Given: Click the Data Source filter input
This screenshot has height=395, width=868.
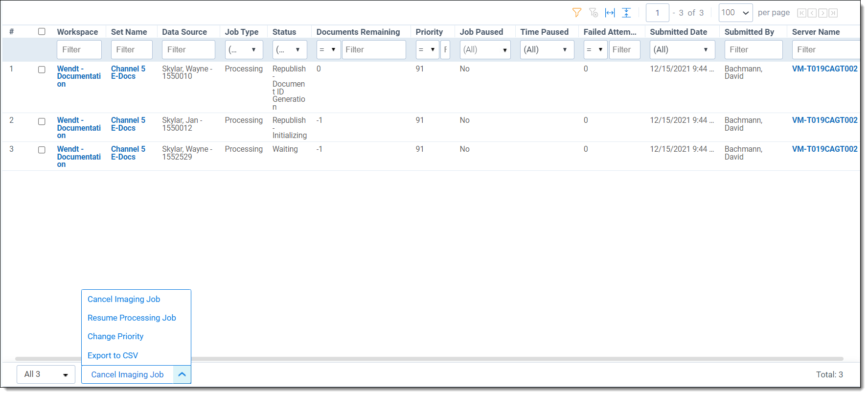Looking at the screenshot, I should coord(188,49).
